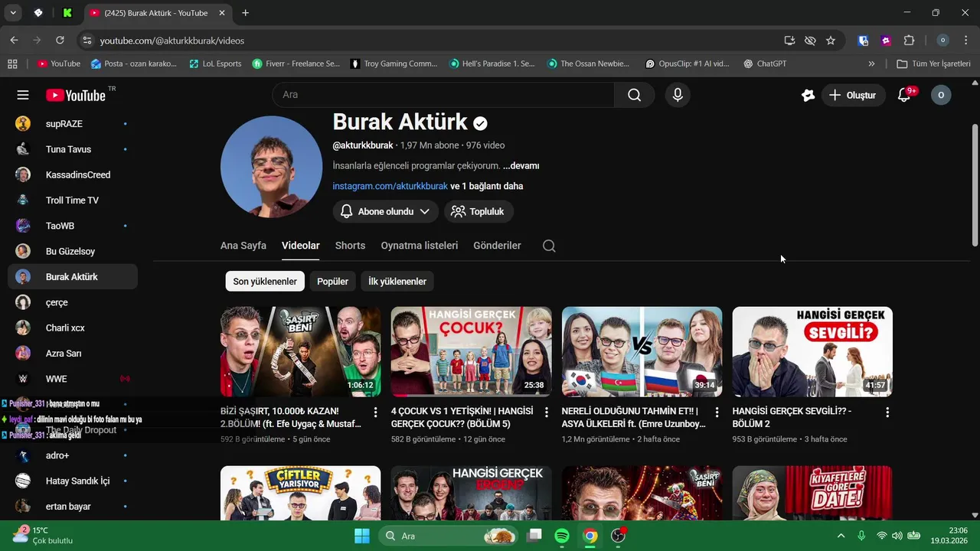Open Tuna Tavus subscription in sidebar
Screen dimensions: 980x551
73,149
